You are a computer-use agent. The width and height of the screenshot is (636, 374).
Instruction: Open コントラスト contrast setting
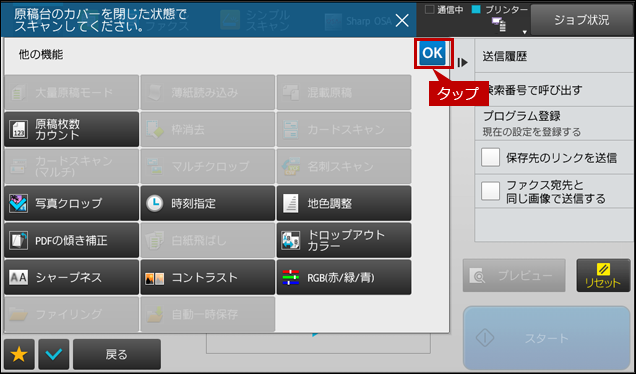coord(208,277)
